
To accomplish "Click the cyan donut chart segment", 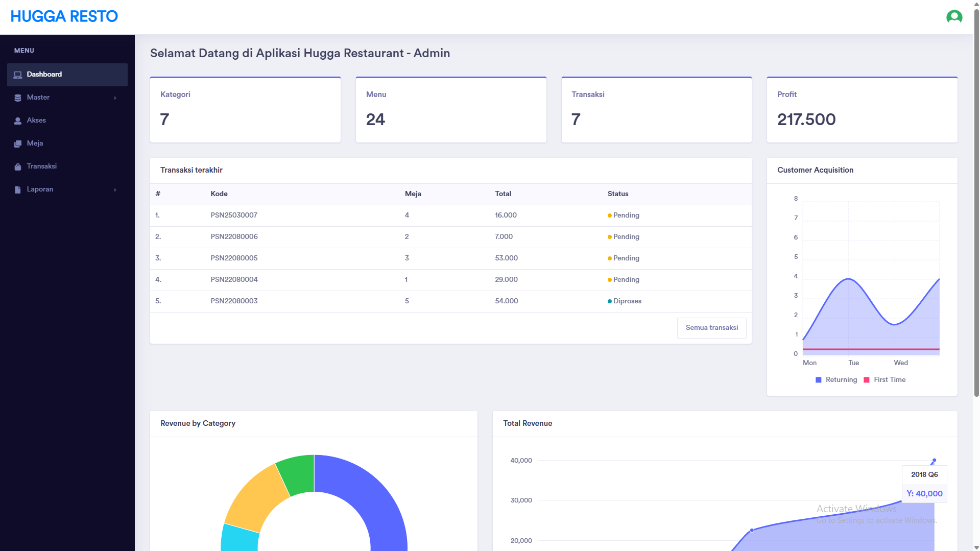I will point(239,539).
